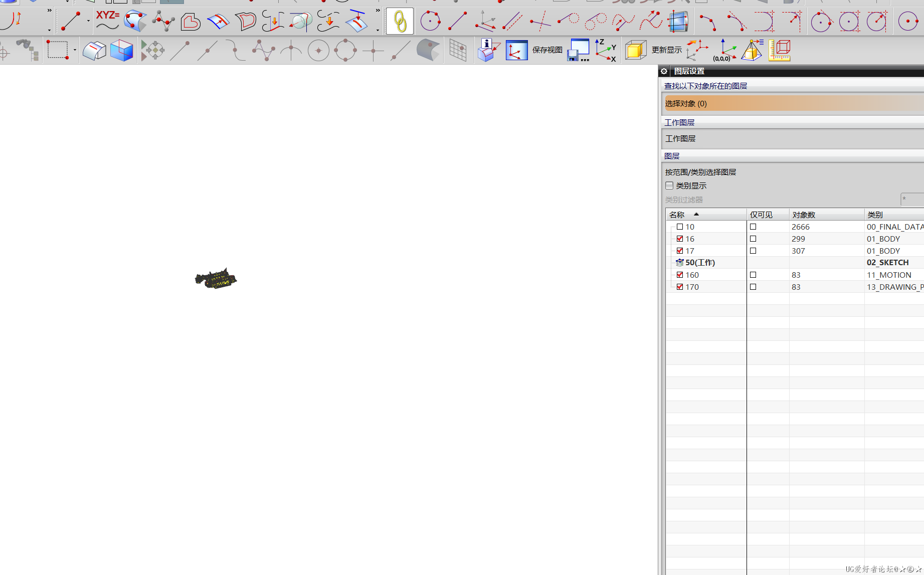Click the blue box with red edges icon

121,50
